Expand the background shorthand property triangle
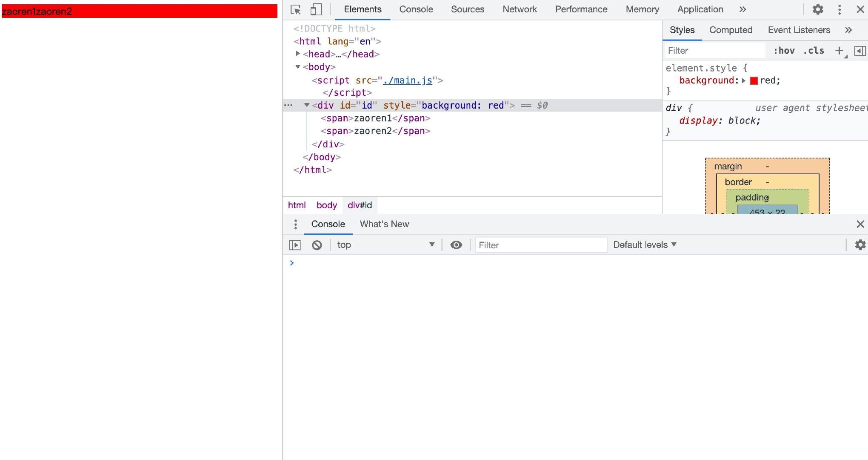Screen dimensions: 868x460 (x=743, y=80)
